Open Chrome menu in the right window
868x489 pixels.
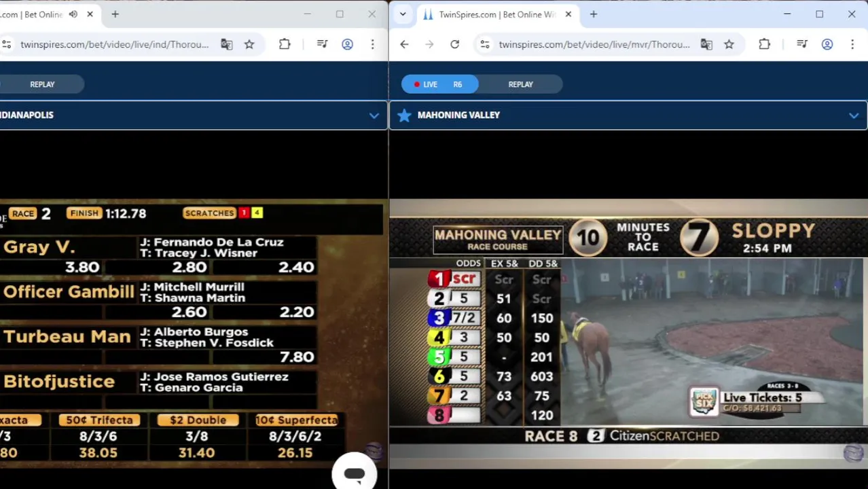coord(852,44)
